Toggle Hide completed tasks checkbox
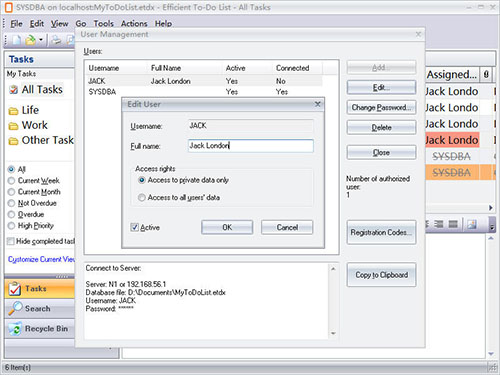 tap(11, 241)
